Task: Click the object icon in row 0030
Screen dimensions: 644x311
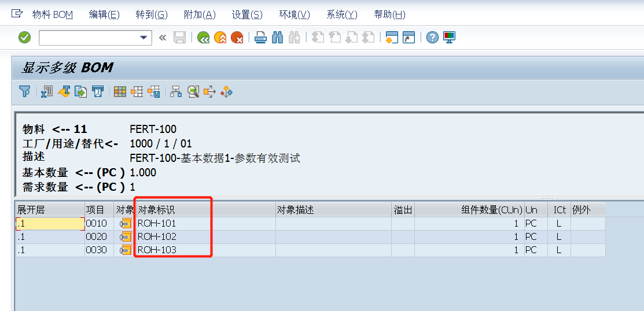Action: tap(126, 250)
